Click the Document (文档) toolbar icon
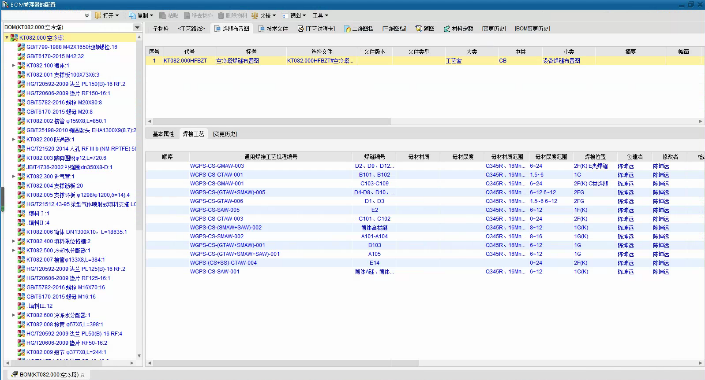Viewport: 705px width, 380px height. [254, 15]
